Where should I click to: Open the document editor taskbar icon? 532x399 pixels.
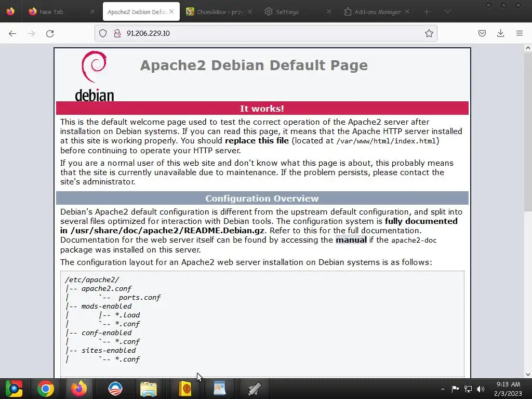[x=220, y=389]
